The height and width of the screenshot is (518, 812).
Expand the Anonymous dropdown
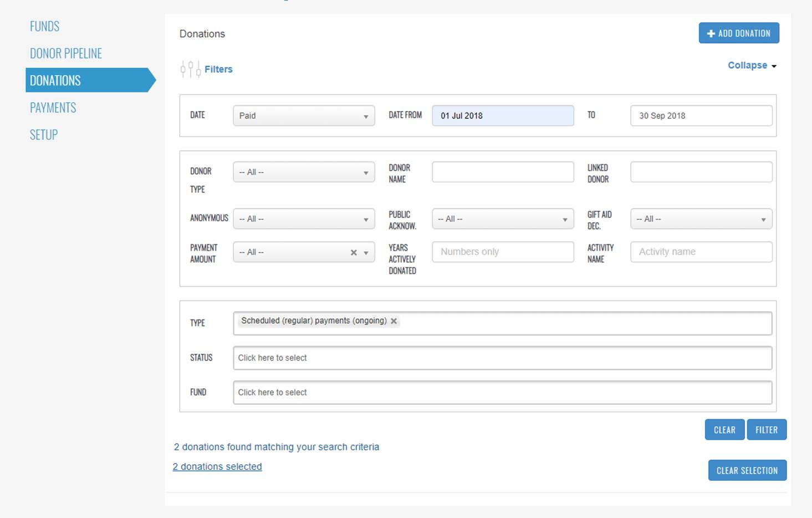point(303,219)
